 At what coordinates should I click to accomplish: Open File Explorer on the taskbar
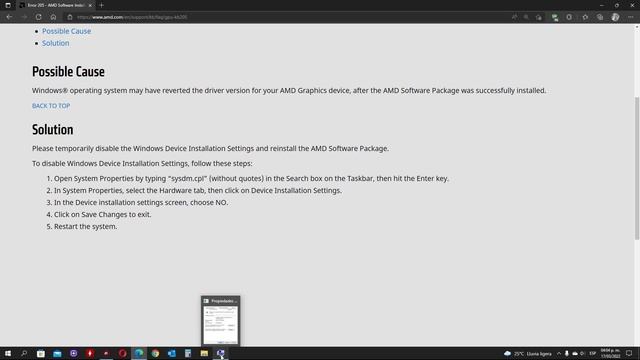[204, 353]
